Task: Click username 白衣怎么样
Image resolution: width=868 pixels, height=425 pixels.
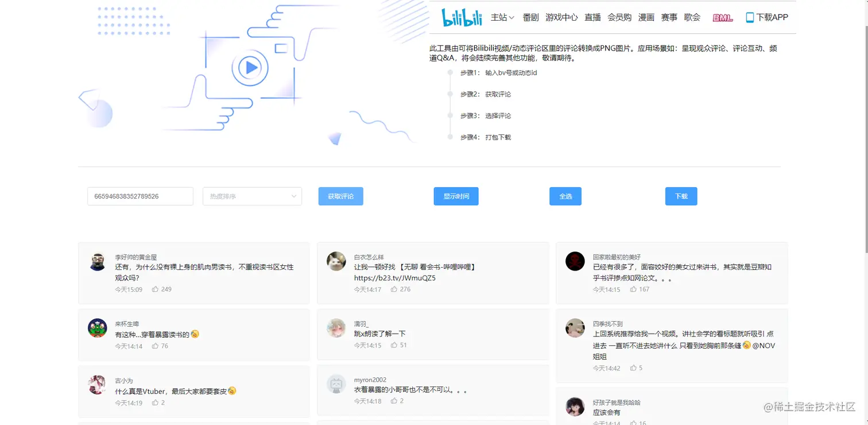Action: [x=369, y=257]
